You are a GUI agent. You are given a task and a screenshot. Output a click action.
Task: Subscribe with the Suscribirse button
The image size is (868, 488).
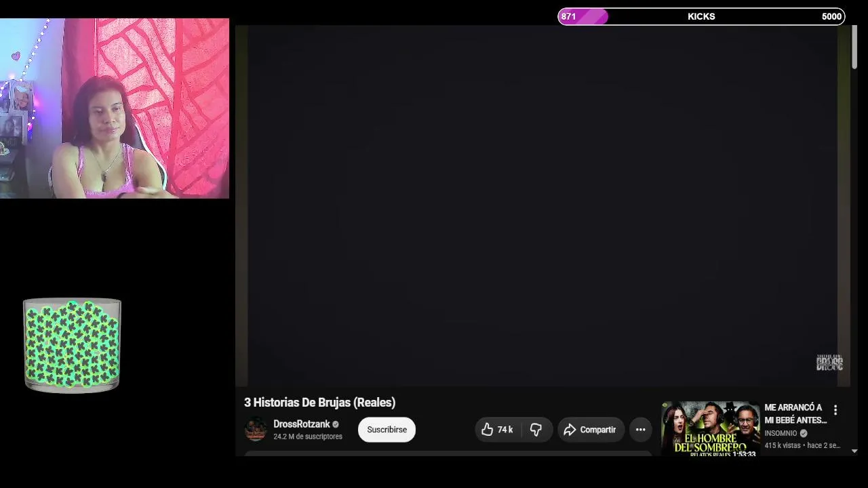click(x=387, y=430)
